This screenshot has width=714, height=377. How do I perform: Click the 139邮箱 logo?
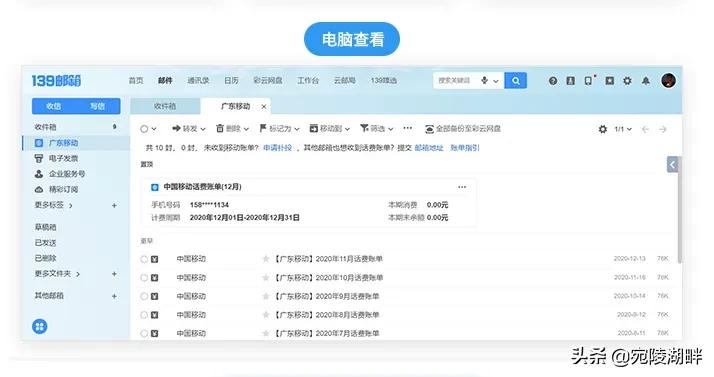56,81
